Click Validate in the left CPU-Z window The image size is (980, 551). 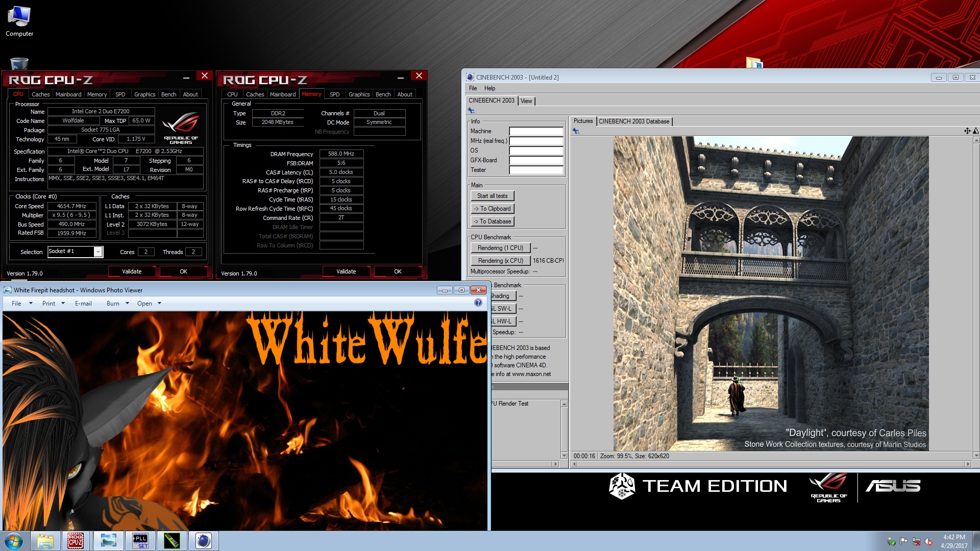click(x=132, y=271)
